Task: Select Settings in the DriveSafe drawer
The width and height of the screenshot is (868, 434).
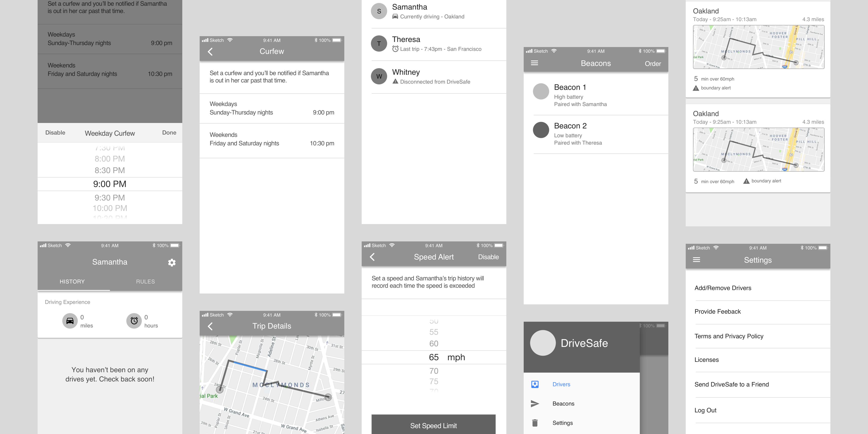Action: click(x=582, y=423)
